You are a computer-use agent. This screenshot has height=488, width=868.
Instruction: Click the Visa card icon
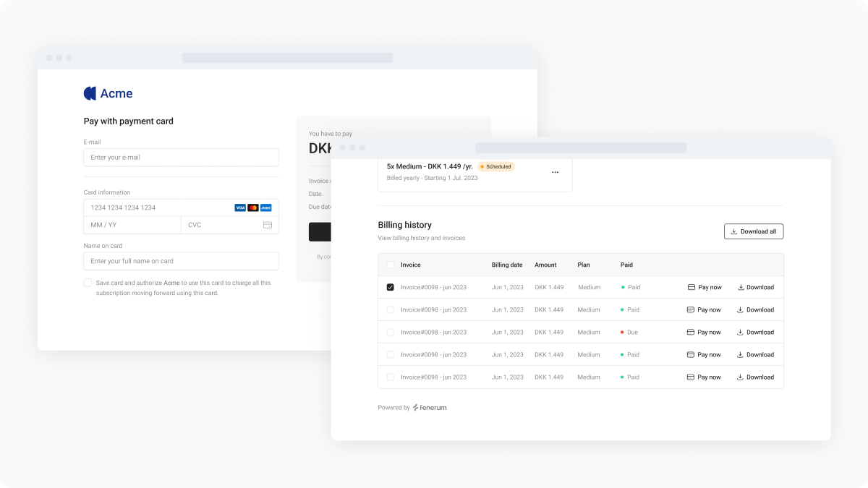[240, 207]
